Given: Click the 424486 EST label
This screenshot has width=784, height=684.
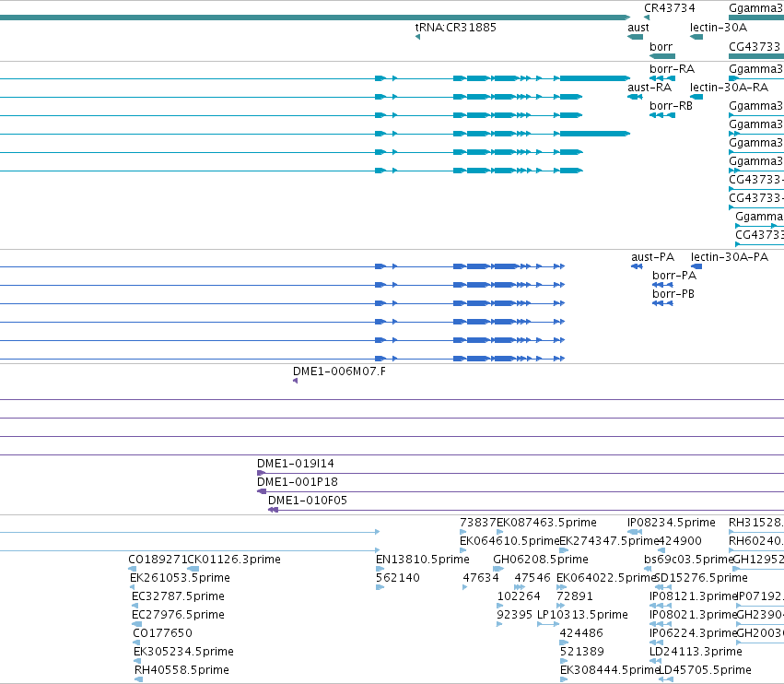Looking at the screenshot, I should coord(581,633).
